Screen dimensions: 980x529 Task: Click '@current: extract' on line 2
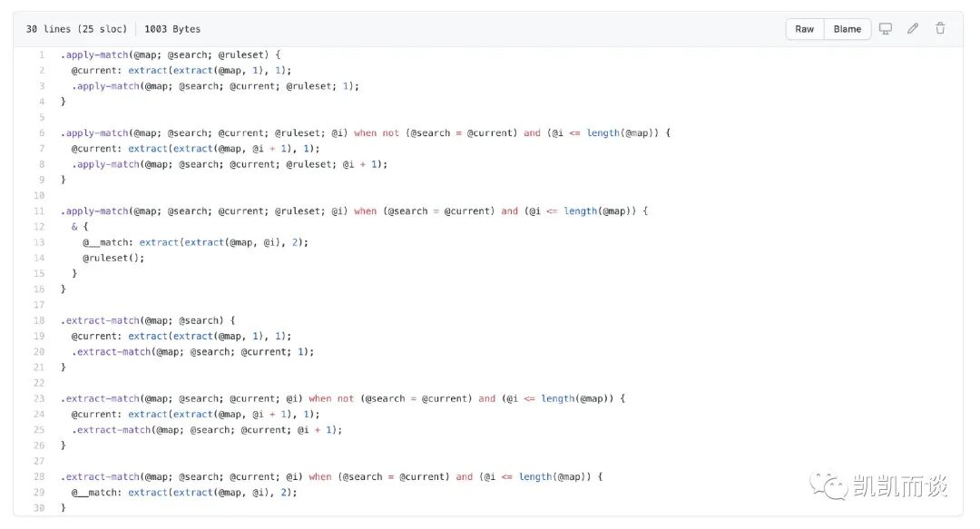(119, 71)
